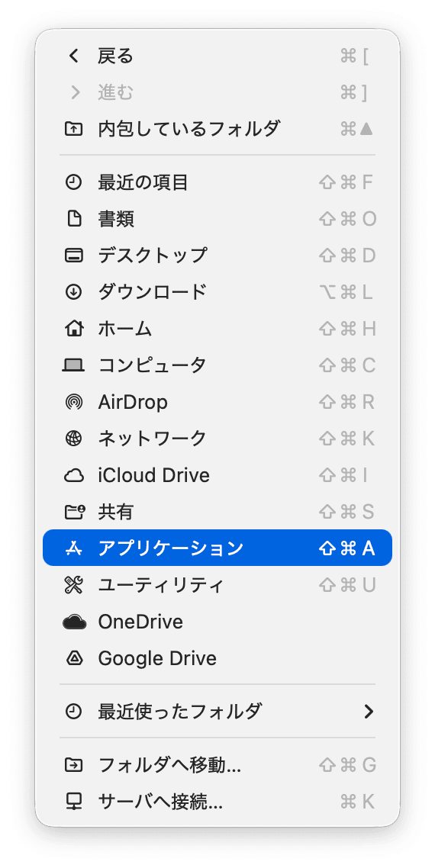Viewport: 435px width, 868px height.
Task: Select サーバへ接続... menu item
Action: coord(217,801)
